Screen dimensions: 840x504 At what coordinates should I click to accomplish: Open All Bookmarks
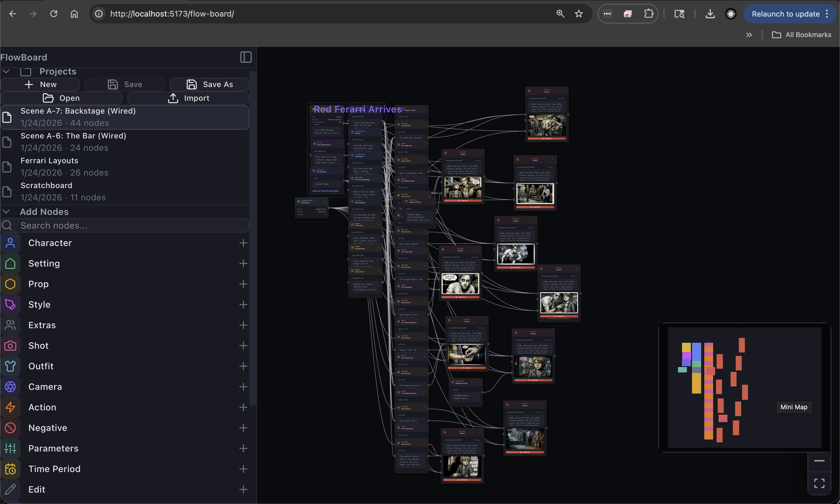(x=801, y=34)
